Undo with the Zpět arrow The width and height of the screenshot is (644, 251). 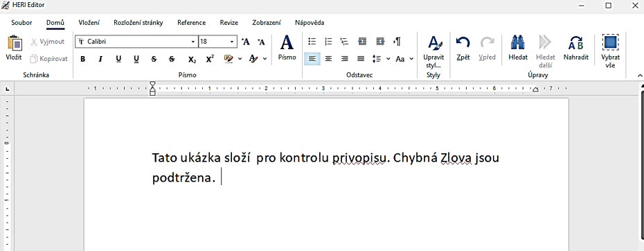tap(463, 42)
